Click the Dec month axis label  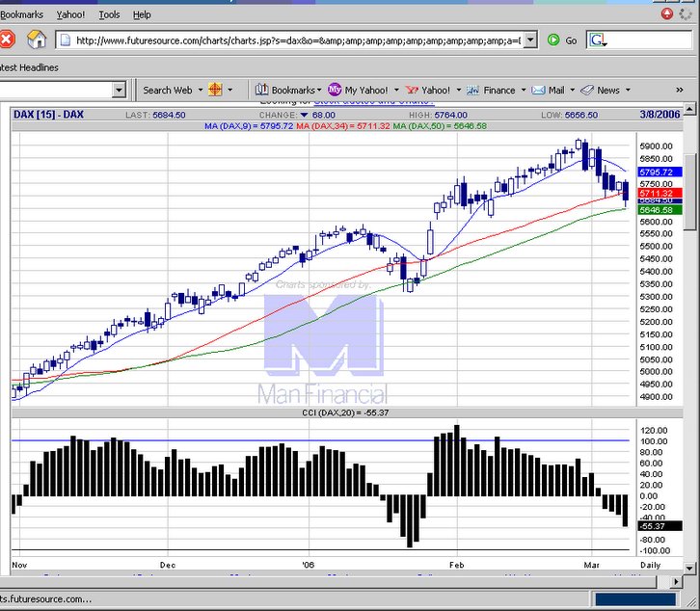tap(168, 565)
